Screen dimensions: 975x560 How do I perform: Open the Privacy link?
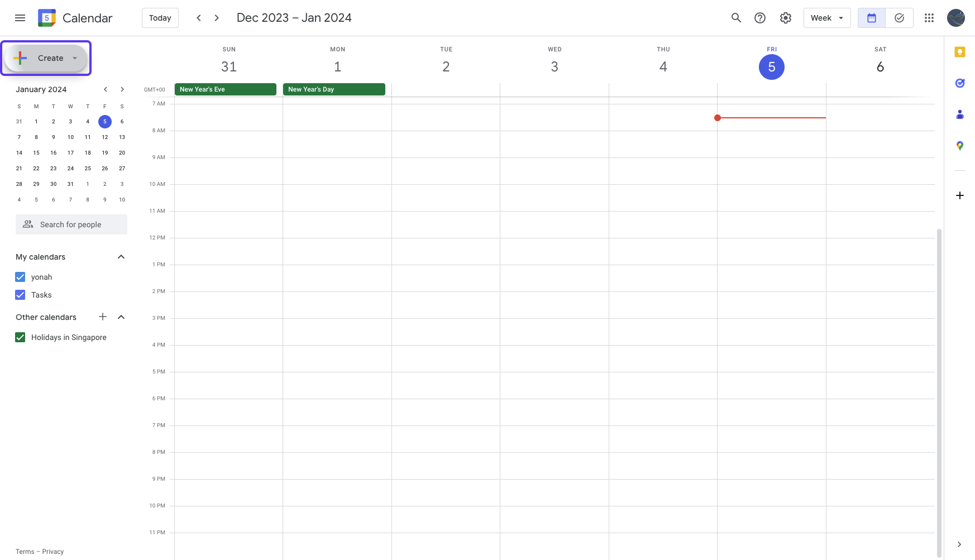[53, 552]
